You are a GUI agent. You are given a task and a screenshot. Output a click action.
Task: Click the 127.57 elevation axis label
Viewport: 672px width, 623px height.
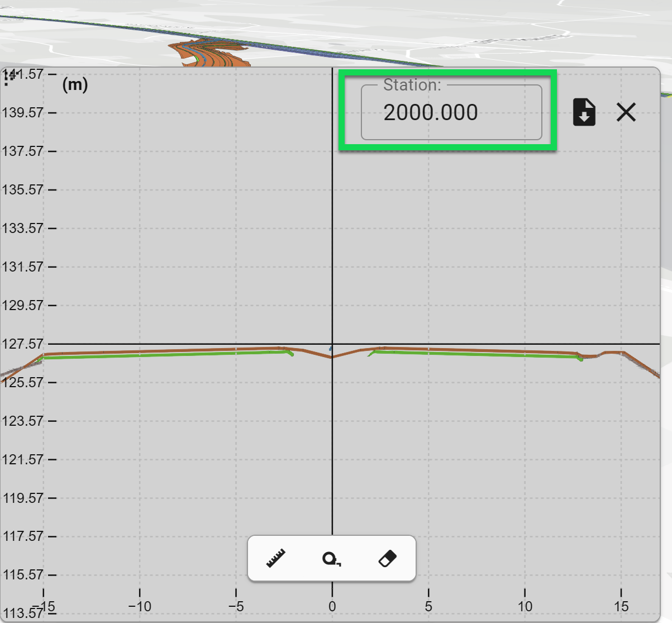22,344
